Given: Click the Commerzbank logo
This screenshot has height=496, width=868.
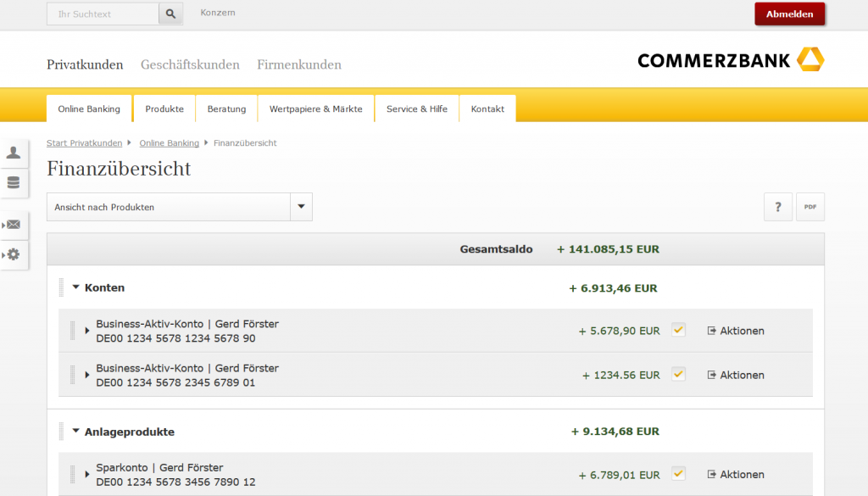Looking at the screenshot, I should [x=731, y=60].
